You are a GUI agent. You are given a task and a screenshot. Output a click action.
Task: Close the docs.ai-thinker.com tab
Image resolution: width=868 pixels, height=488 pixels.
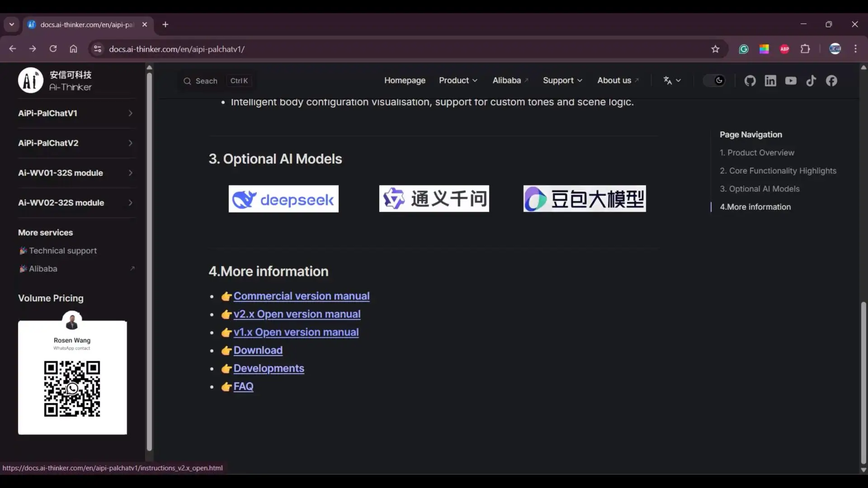point(145,25)
